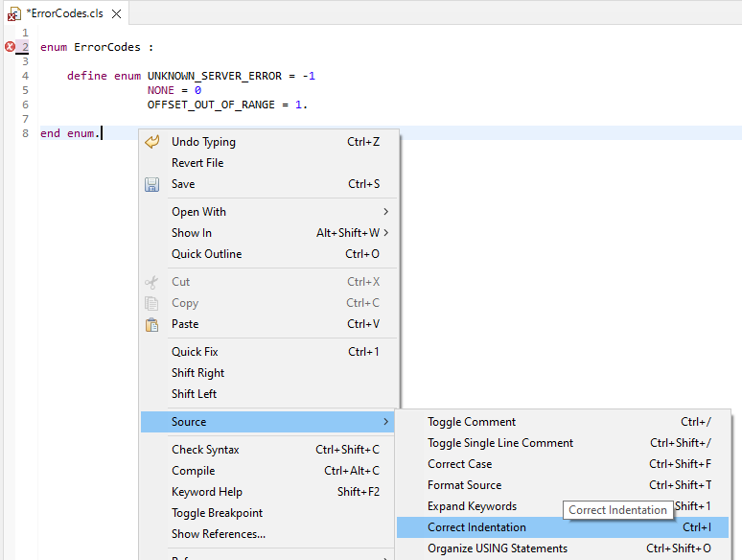Expand the Show In submenu arrow
Screen dimensions: 742x560
[x=386, y=233]
